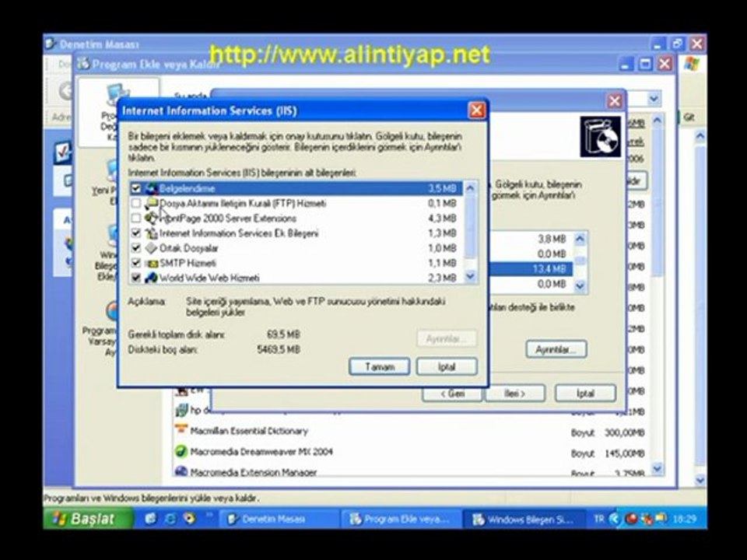This screenshot has height=560, width=747.
Task: Click the FTP Hizmeti folder icon
Action: pyautogui.click(x=152, y=203)
